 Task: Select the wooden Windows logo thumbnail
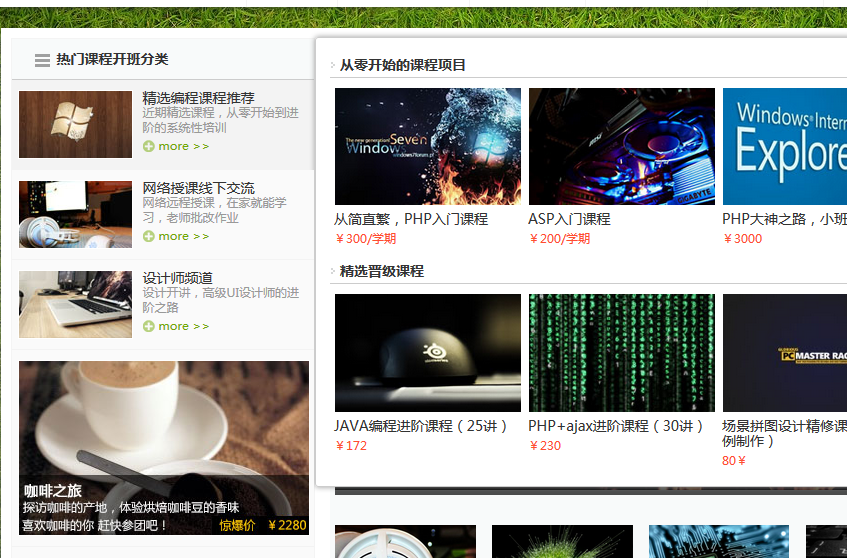(75, 124)
